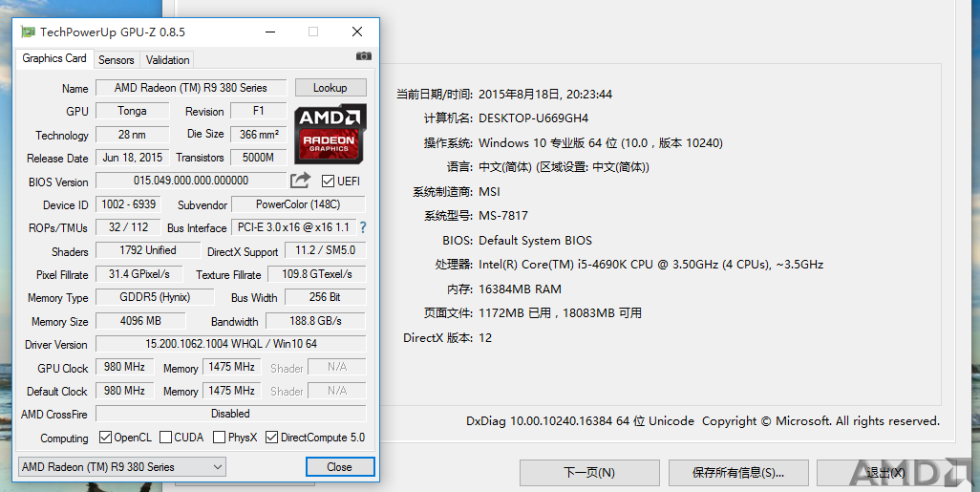The image size is (980, 492).
Task: Click the GPU field showing Tonga
Action: [132, 111]
